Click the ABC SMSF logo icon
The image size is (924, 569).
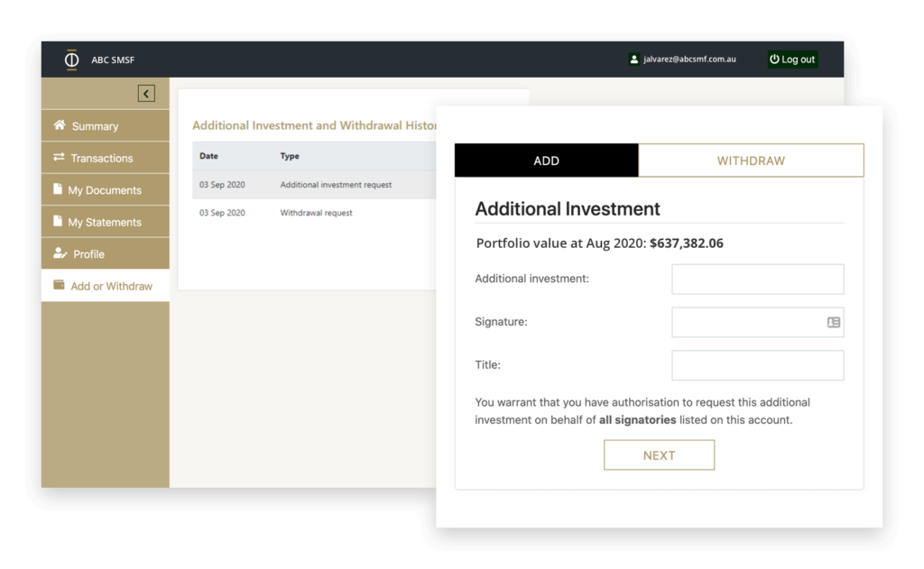(71, 60)
